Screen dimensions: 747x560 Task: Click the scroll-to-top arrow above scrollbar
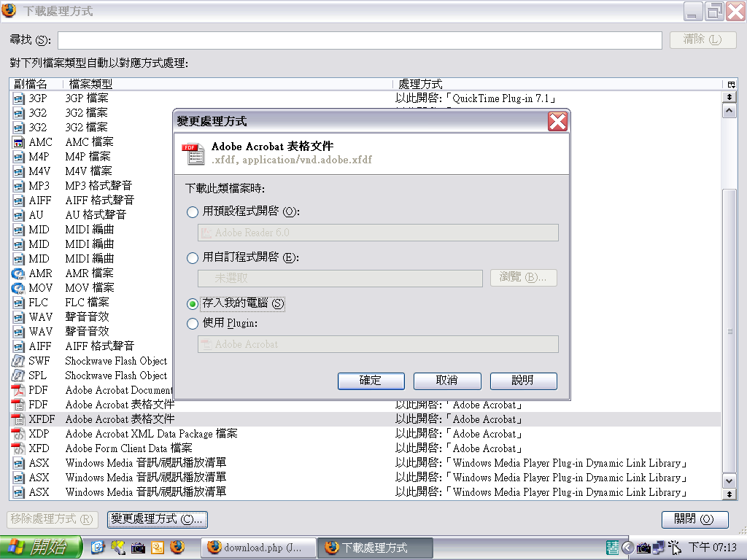729,97
